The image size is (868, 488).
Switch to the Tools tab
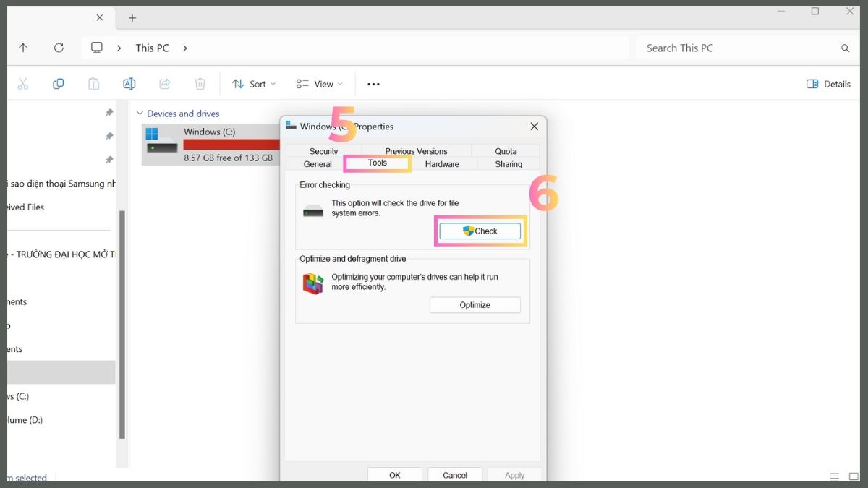pos(377,163)
